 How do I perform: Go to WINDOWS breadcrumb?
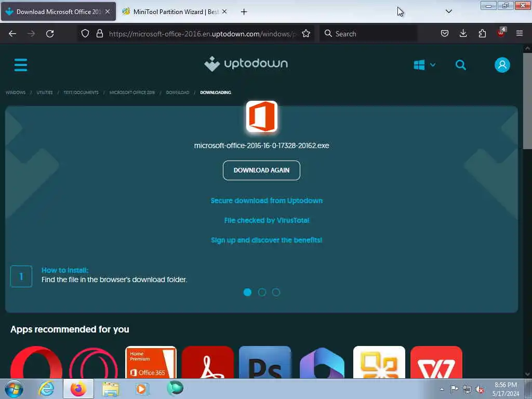[x=16, y=92]
